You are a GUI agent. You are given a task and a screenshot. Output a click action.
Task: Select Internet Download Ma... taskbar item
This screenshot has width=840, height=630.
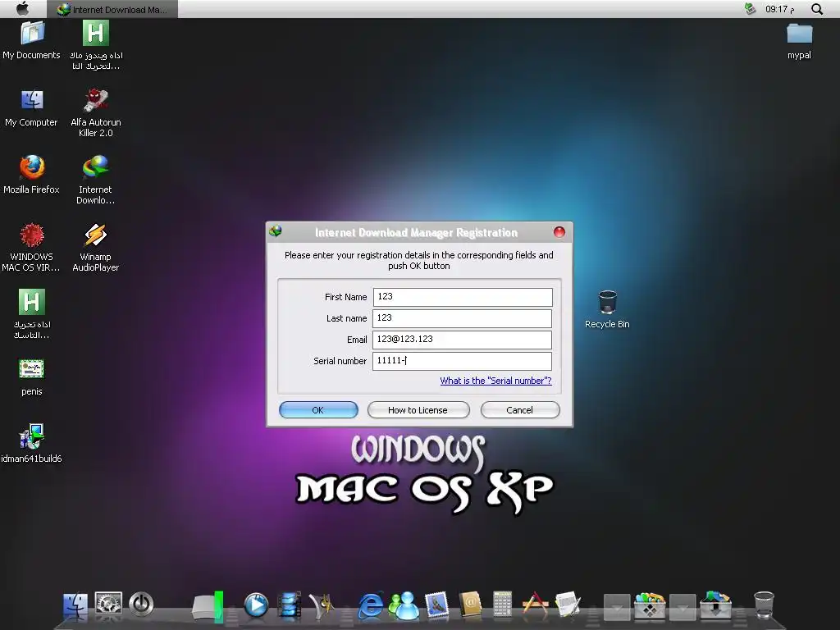click(112, 9)
